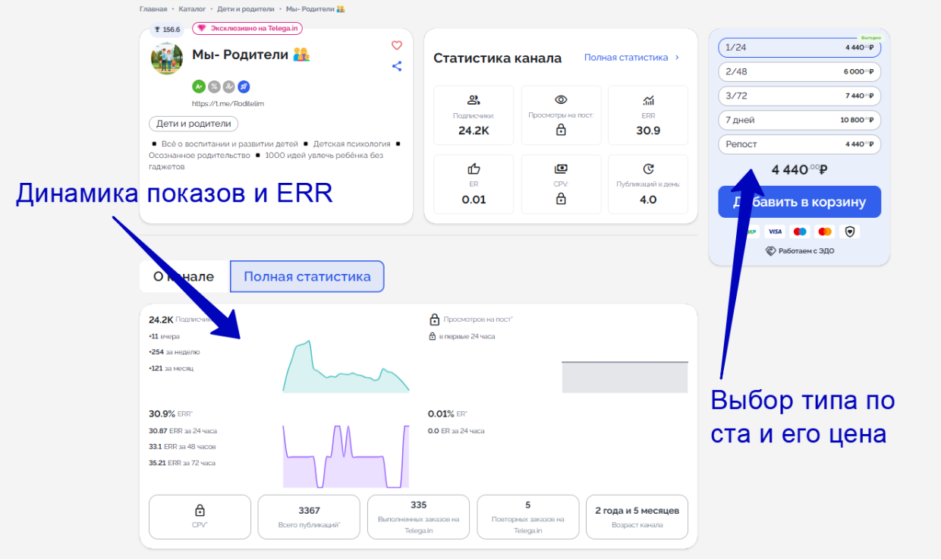Click the CPV padlock in statistics card
941x560 pixels.
pos(561,199)
